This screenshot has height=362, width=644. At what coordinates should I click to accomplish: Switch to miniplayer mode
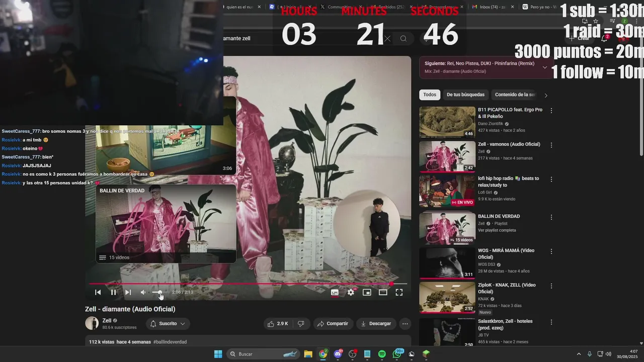pyautogui.click(x=367, y=292)
